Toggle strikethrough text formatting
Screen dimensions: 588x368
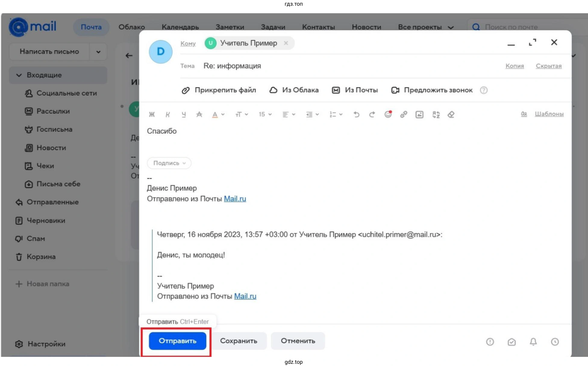pos(199,114)
